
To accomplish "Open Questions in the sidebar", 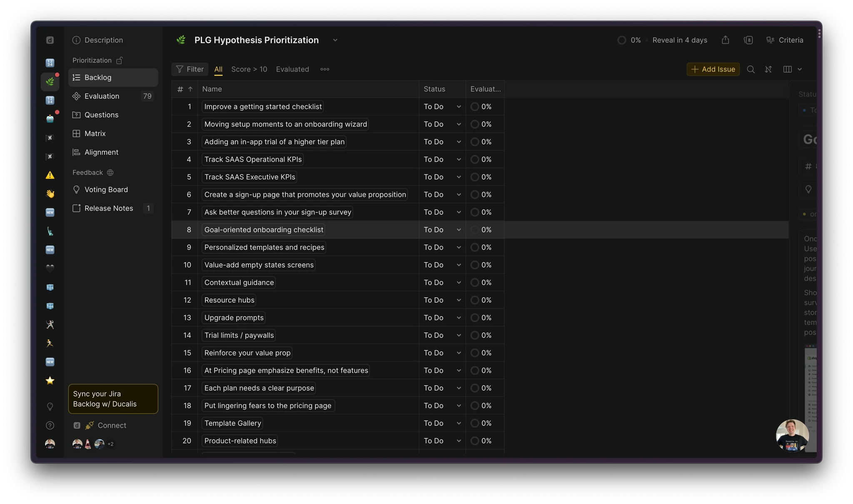I will click(113, 115).
